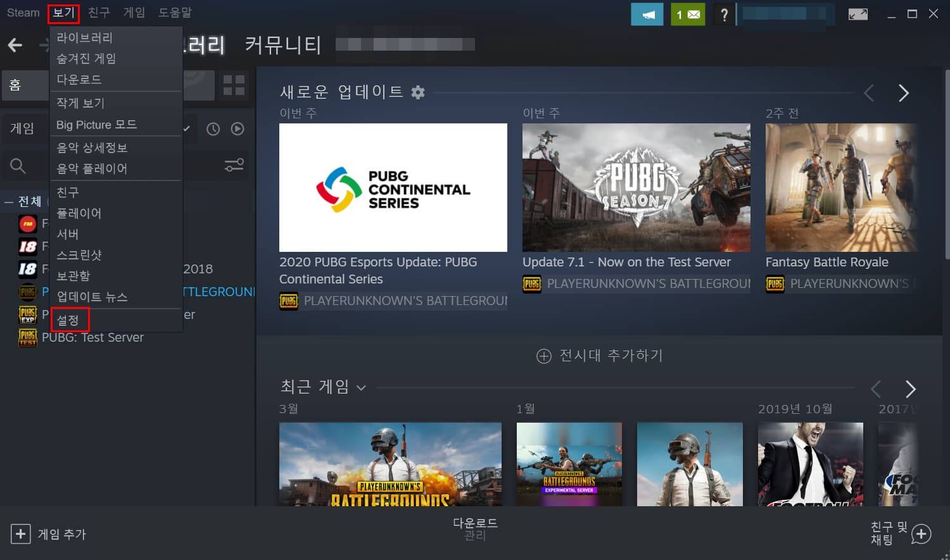Screen dimensions: 950x560
Task: Expand the 최근 게임 shelf dropdown
Action: pyautogui.click(x=361, y=387)
